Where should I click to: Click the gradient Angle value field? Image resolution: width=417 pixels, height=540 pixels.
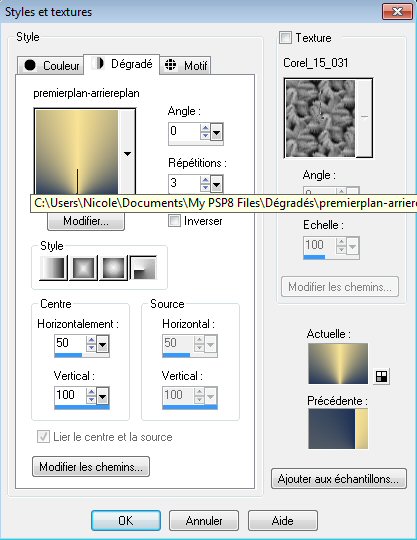184,132
